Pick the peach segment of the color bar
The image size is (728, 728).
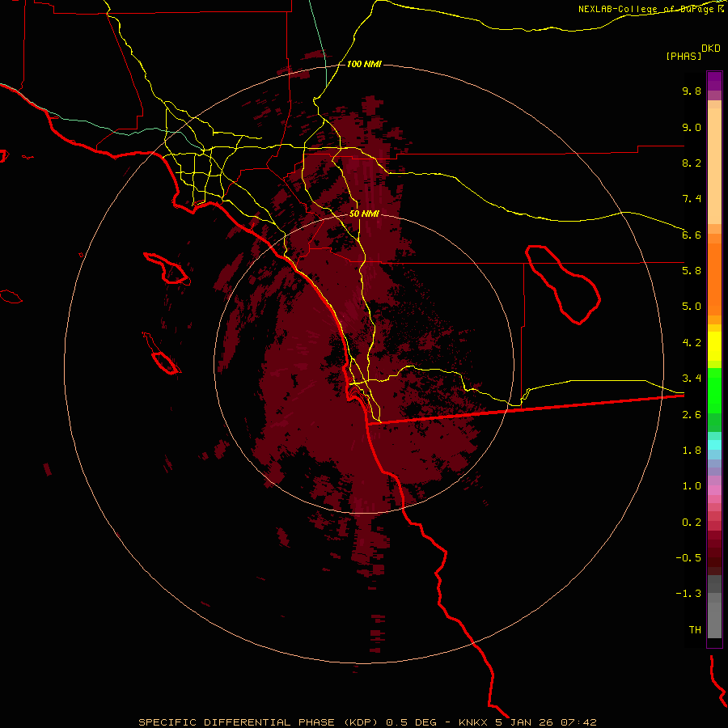[714, 166]
